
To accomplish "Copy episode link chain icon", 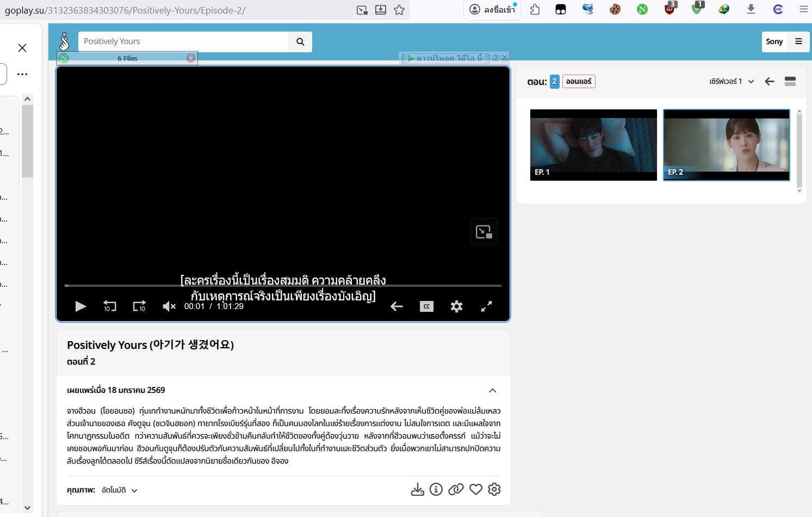I will click(x=456, y=490).
